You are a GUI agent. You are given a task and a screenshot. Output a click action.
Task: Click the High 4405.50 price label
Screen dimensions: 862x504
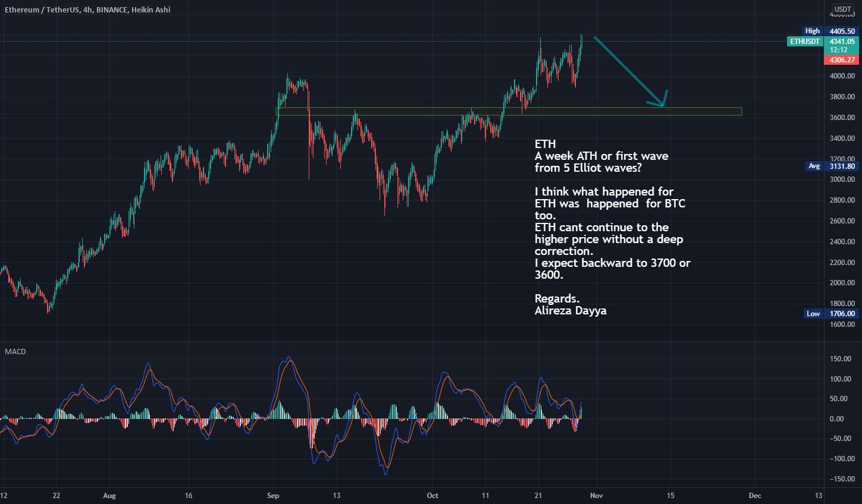click(830, 31)
